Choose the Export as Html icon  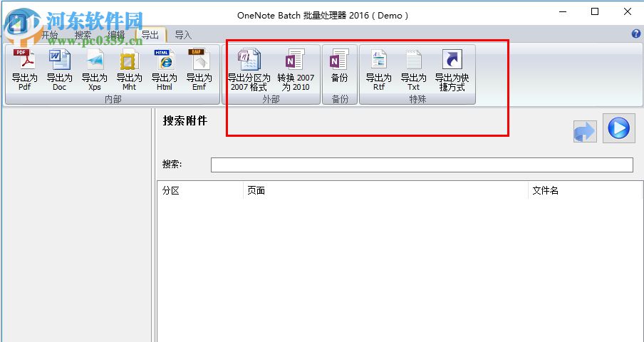tap(165, 69)
